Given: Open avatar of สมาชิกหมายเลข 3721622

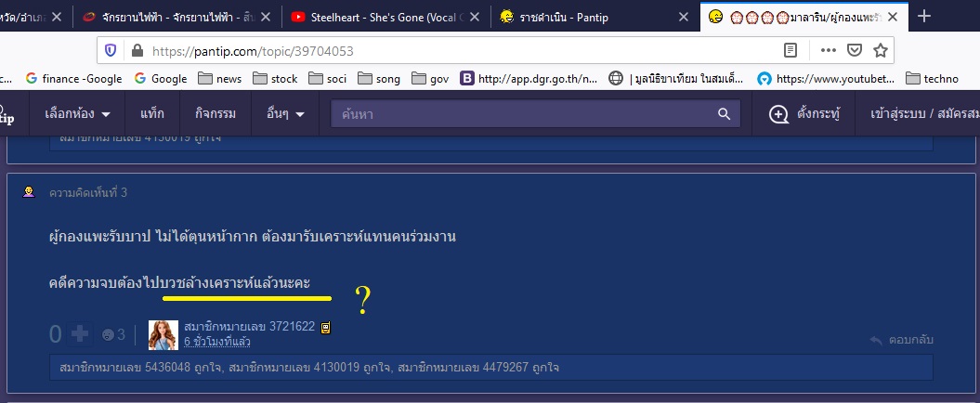Looking at the screenshot, I should [163, 335].
